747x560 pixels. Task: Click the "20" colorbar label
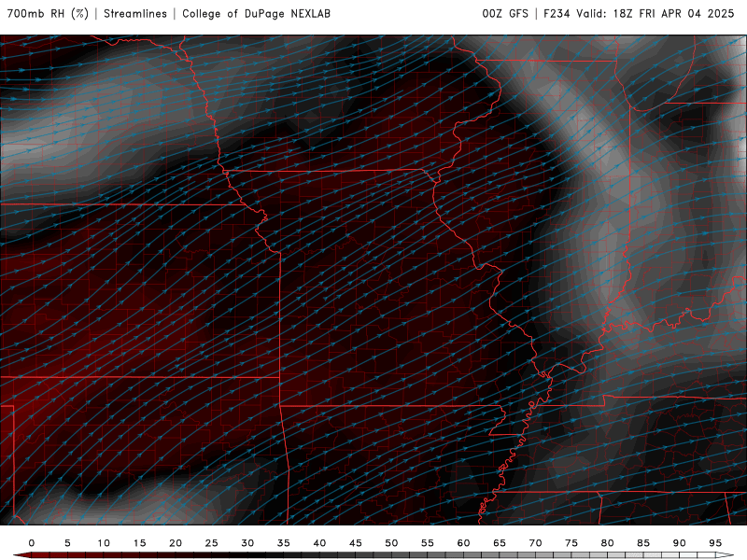tap(176, 543)
